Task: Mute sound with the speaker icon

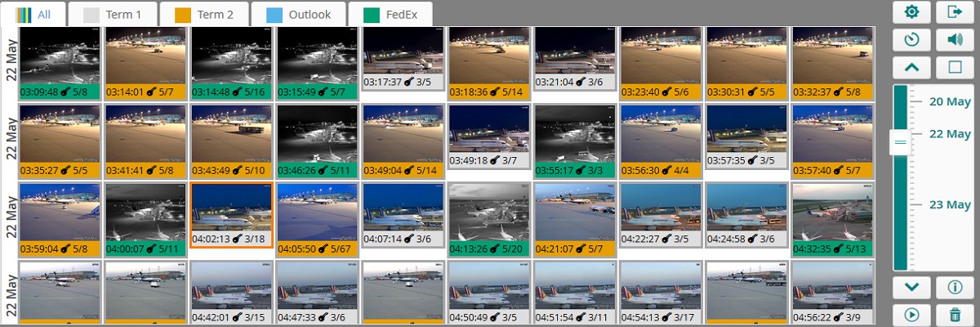Action: pyautogui.click(x=955, y=39)
